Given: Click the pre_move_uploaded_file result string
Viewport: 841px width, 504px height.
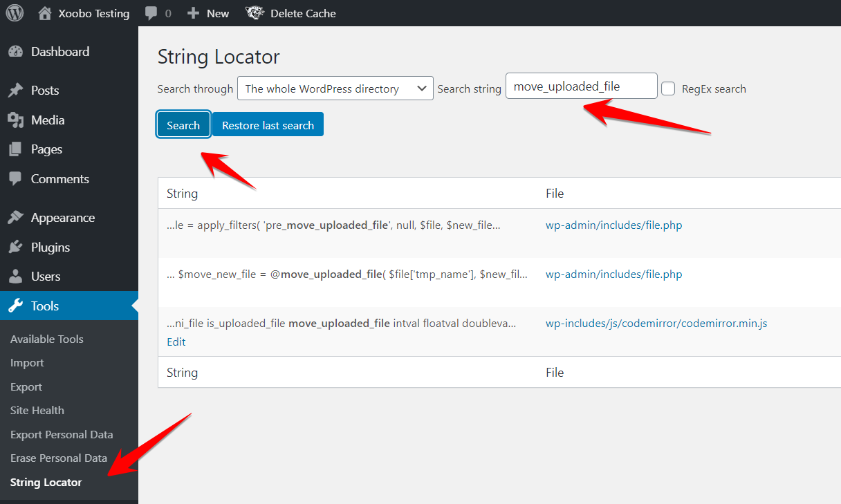Looking at the screenshot, I should tap(333, 225).
